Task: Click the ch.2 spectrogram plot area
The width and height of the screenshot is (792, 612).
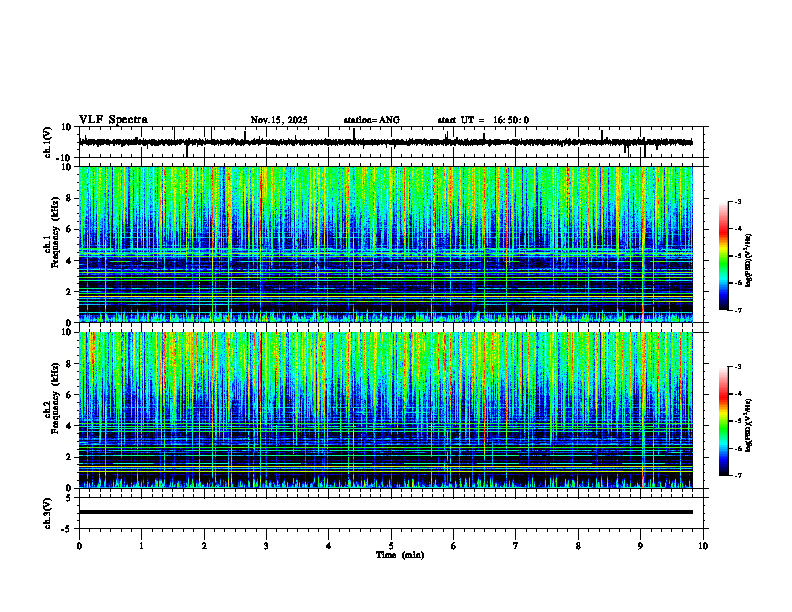Action: pyautogui.click(x=386, y=410)
